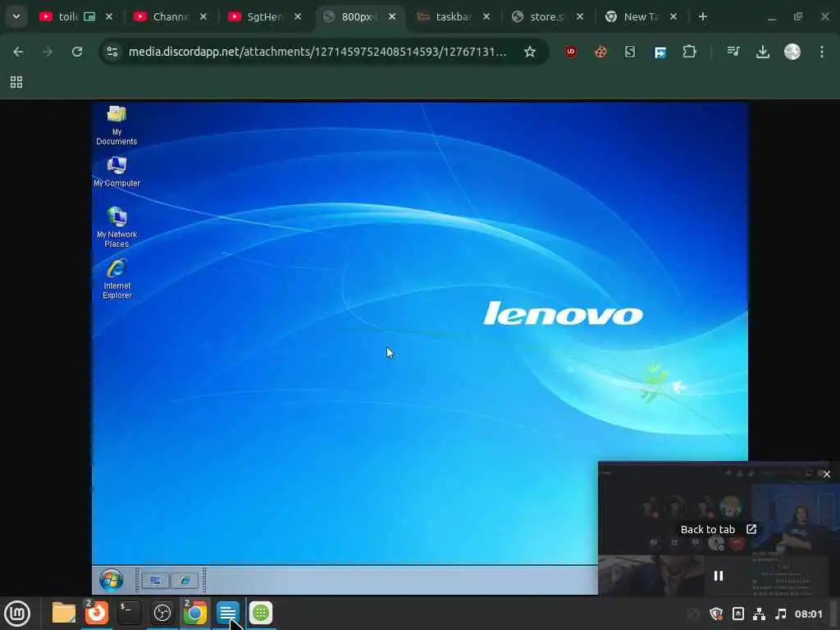Screen dimensions: 840x630
Task: Open the text editor in the panel
Action: [228, 613]
